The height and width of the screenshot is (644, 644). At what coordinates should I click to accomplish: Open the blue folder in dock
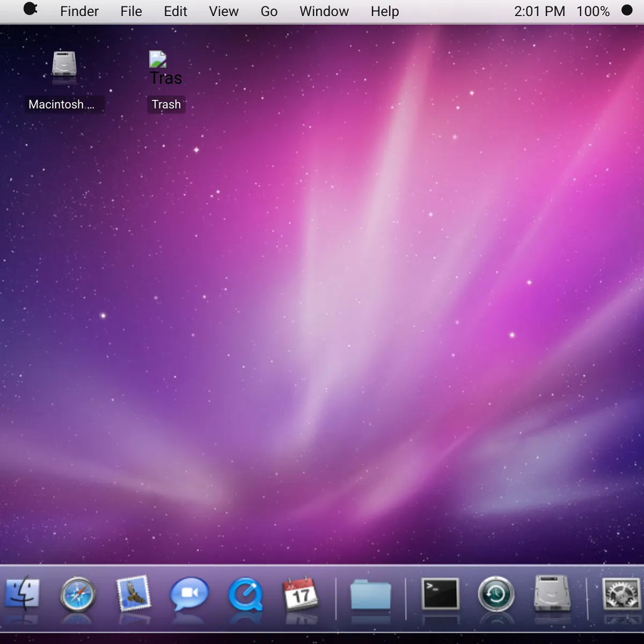(x=370, y=595)
